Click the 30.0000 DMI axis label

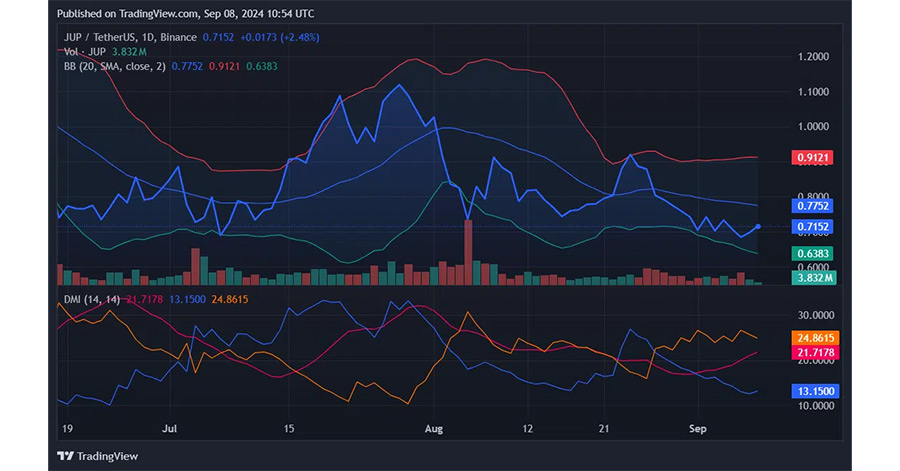pyautogui.click(x=816, y=316)
